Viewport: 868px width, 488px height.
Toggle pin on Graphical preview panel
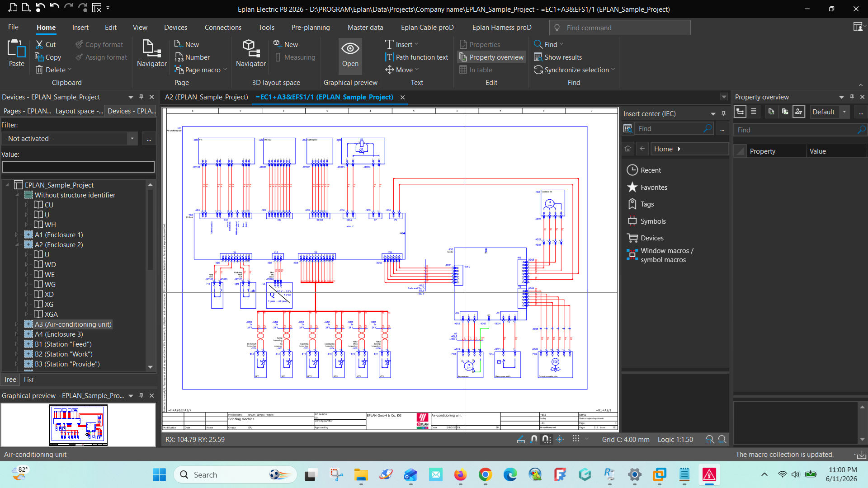tap(141, 395)
